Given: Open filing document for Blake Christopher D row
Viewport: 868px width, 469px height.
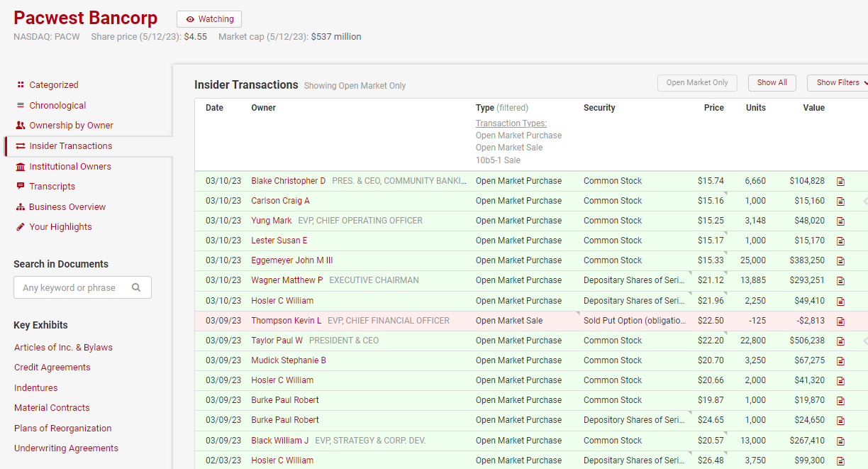Looking at the screenshot, I should click(840, 181).
